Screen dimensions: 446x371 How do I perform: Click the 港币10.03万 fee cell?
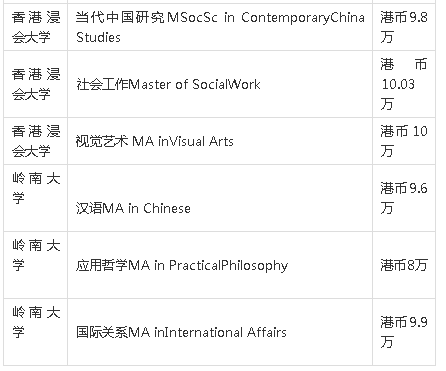pyautogui.click(x=404, y=84)
